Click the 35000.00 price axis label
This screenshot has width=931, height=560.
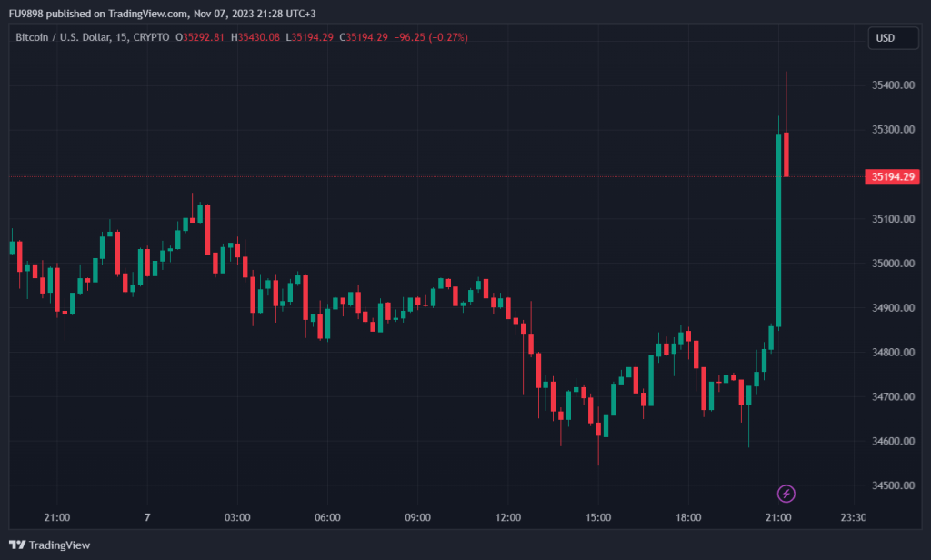(x=892, y=264)
